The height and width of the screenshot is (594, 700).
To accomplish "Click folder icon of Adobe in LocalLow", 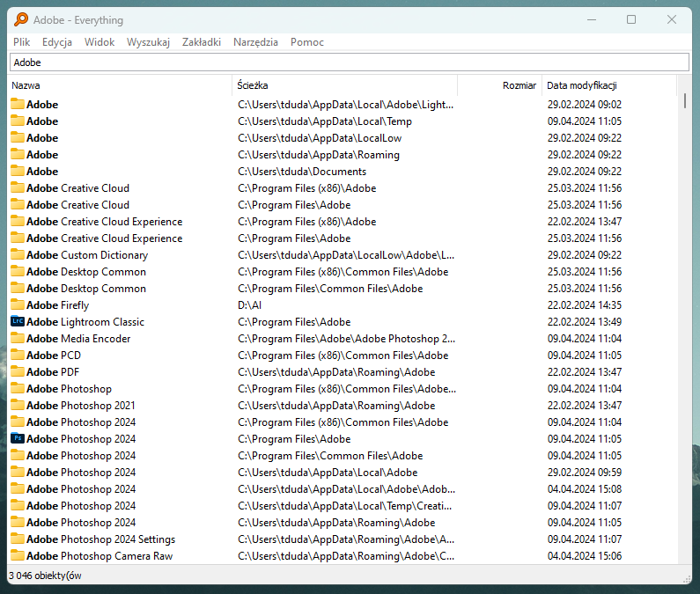I will tap(18, 137).
